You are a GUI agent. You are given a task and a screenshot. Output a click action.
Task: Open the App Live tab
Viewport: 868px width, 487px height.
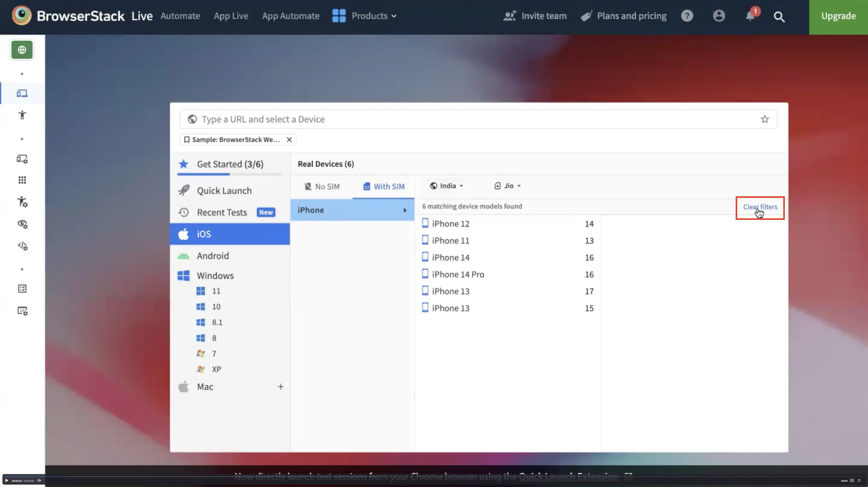pyautogui.click(x=231, y=16)
